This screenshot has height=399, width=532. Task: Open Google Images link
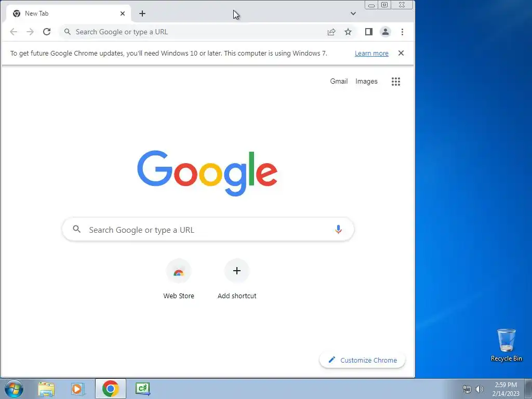(366, 82)
